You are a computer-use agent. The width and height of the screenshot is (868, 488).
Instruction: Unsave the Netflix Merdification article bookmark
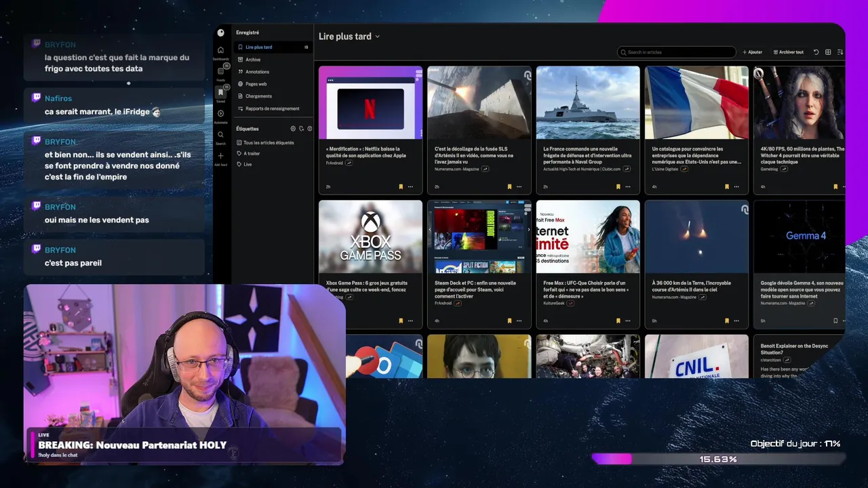pos(401,186)
